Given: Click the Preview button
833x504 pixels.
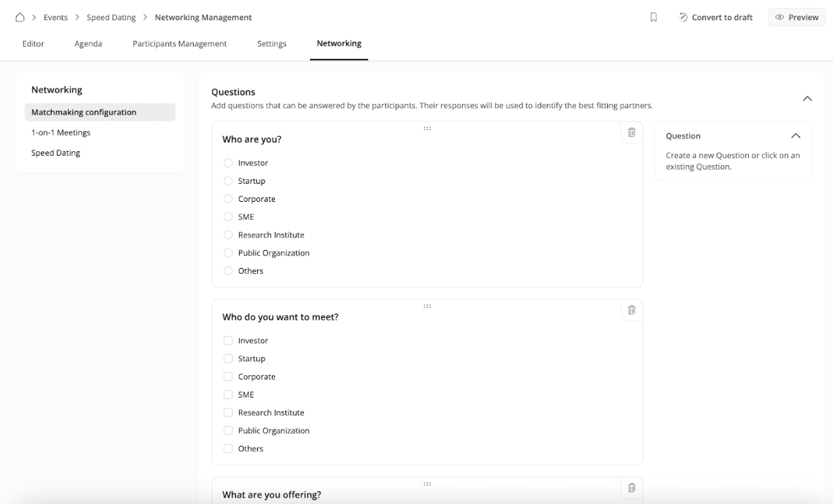Looking at the screenshot, I should tap(796, 17).
